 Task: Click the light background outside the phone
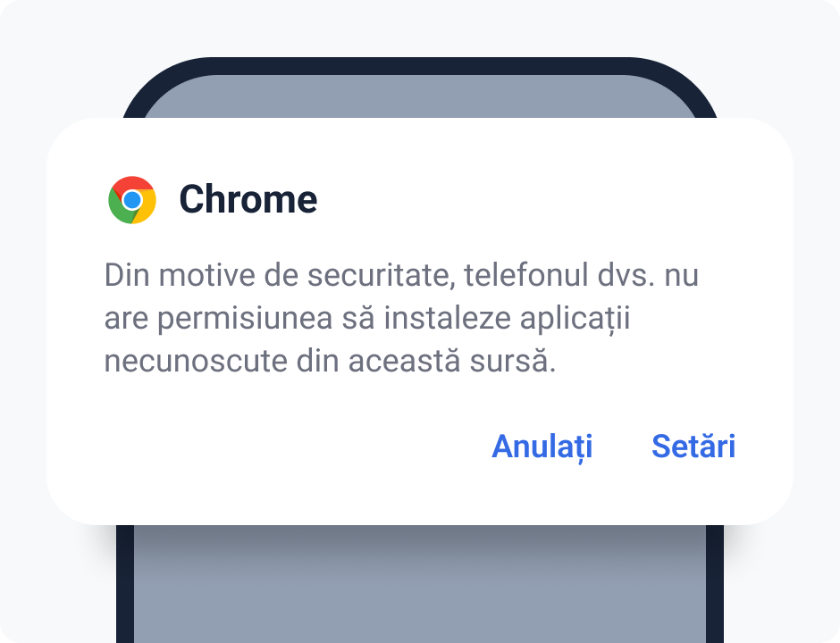point(54,54)
